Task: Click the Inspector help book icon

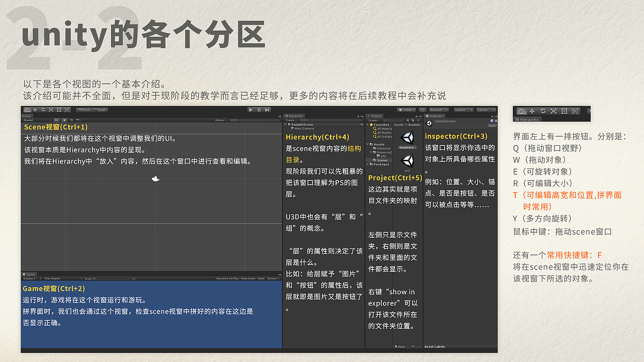Action: 491,121
